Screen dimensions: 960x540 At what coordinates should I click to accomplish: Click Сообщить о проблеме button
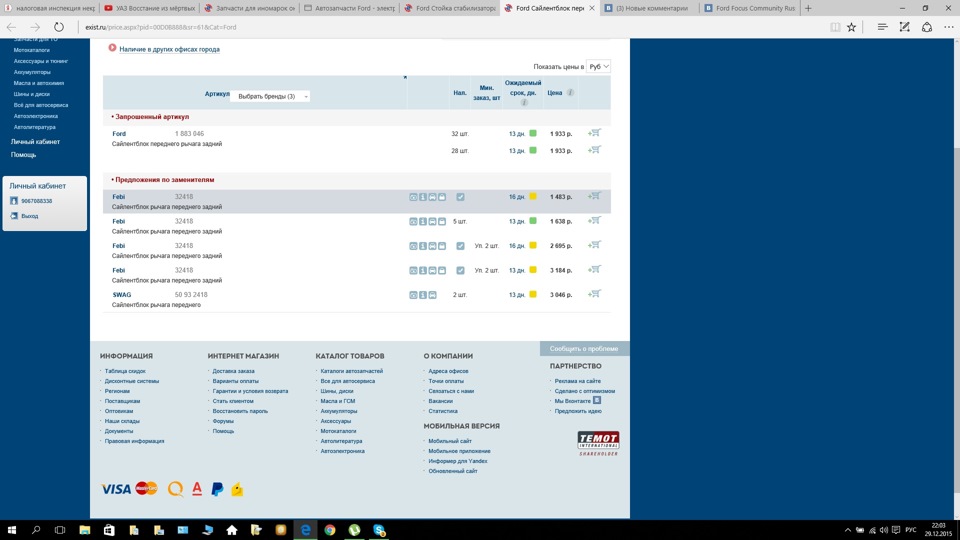tap(584, 348)
